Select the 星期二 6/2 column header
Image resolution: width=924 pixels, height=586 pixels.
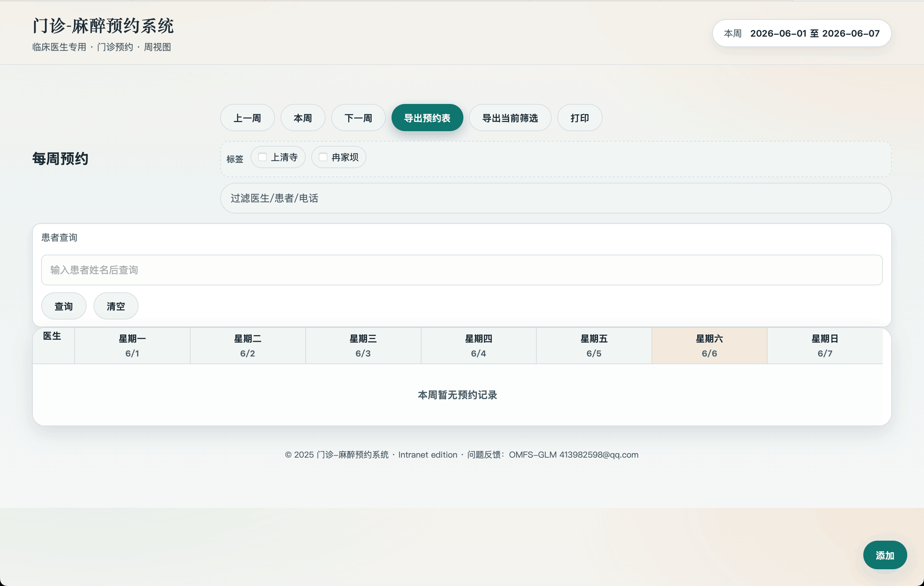coord(248,346)
